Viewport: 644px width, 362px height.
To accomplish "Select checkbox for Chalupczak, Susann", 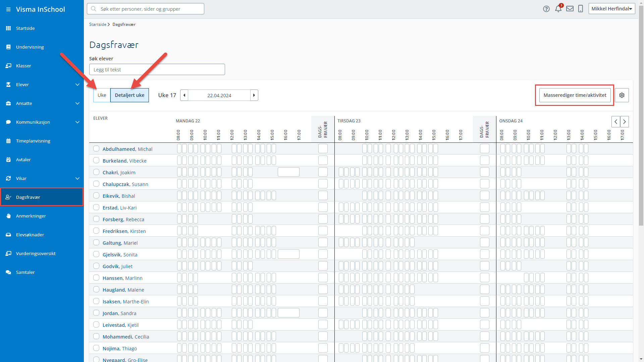I will pyautogui.click(x=96, y=184).
